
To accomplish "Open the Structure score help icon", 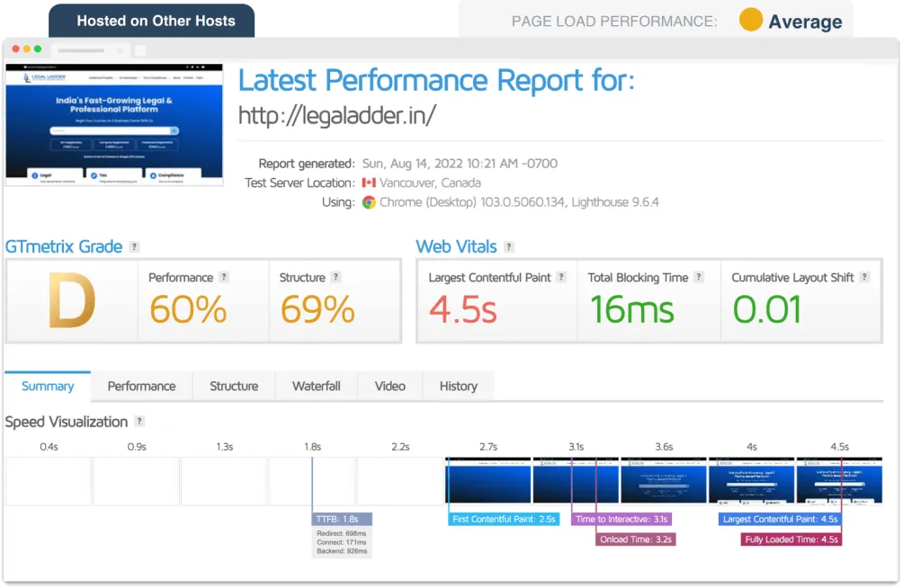I will [x=335, y=277].
